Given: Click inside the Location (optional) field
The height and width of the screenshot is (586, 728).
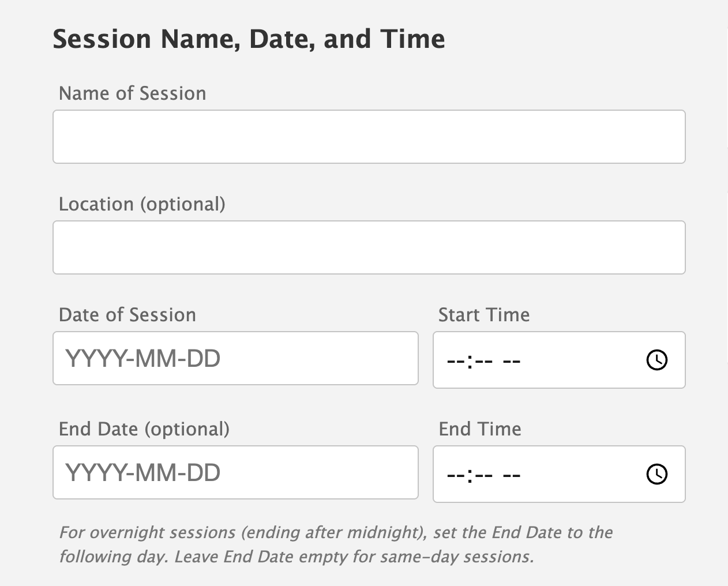Looking at the screenshot, I should click(369, 247).
